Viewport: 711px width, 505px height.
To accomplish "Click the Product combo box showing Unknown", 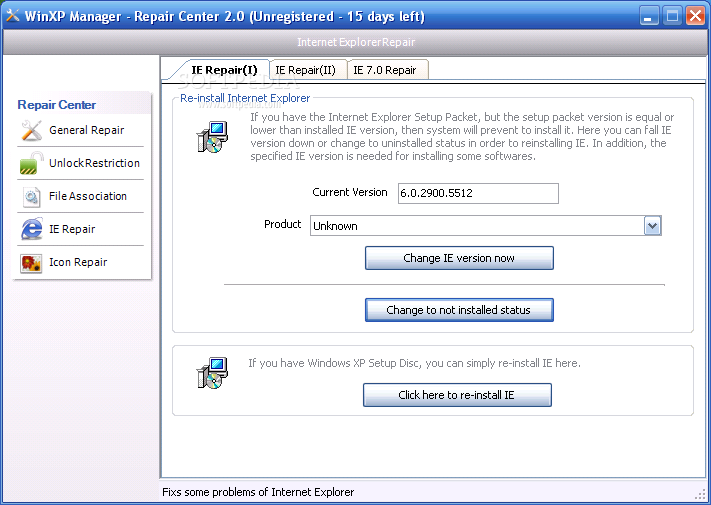I will tap(486, 226).
